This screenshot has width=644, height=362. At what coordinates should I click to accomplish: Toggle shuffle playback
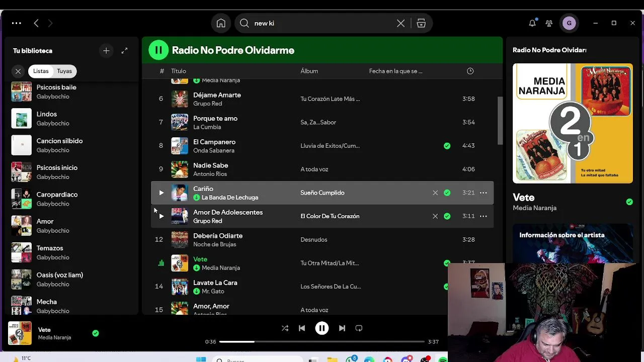click(285, 328)
